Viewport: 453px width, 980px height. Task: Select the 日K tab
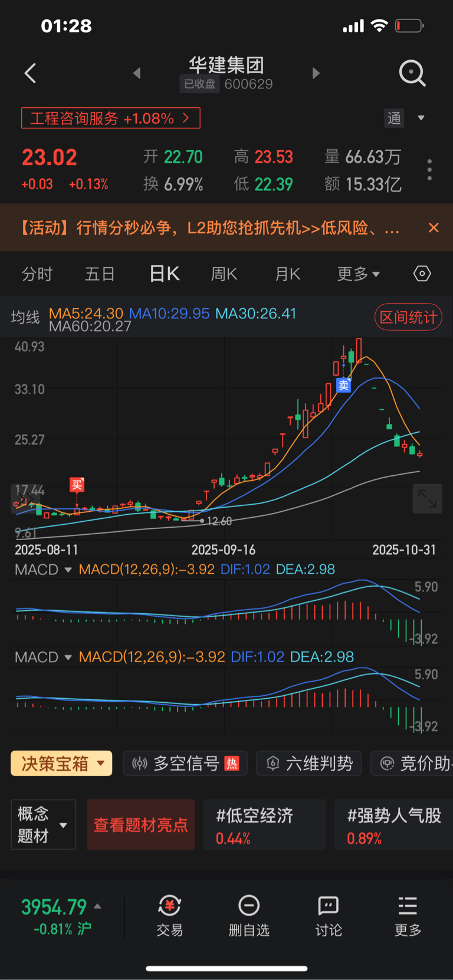165,274
